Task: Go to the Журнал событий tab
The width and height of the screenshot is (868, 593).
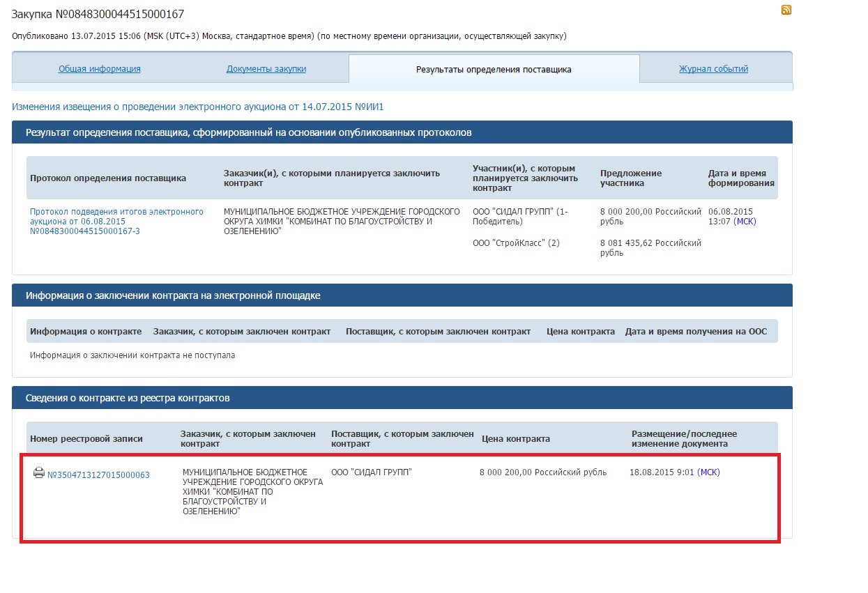Action: click(x=713, y=69)
